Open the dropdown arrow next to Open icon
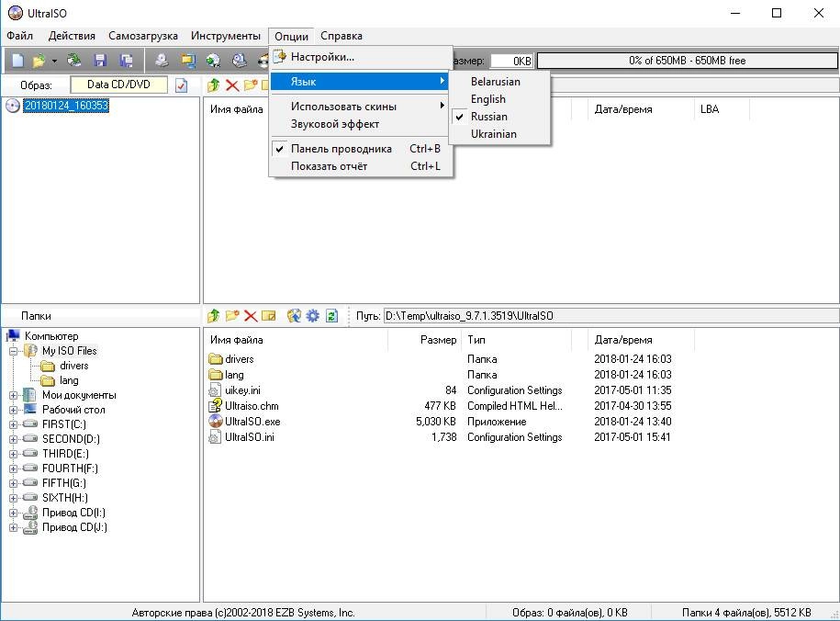 pyautogui.click(x=54, y=61)
